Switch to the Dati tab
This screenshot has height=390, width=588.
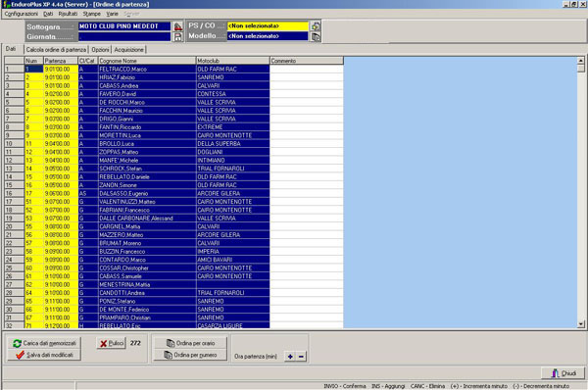pyautogui.click(x=11, y=49)
